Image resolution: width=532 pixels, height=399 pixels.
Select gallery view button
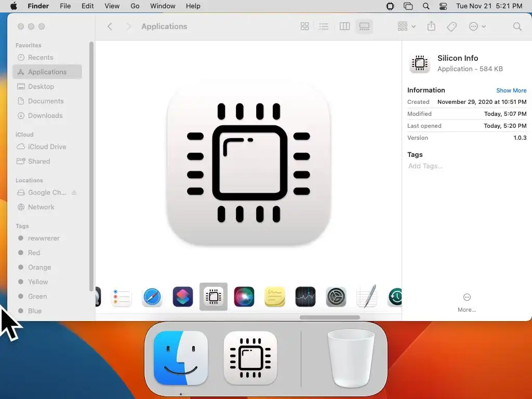pyautogui.click(x=364, y=26)
